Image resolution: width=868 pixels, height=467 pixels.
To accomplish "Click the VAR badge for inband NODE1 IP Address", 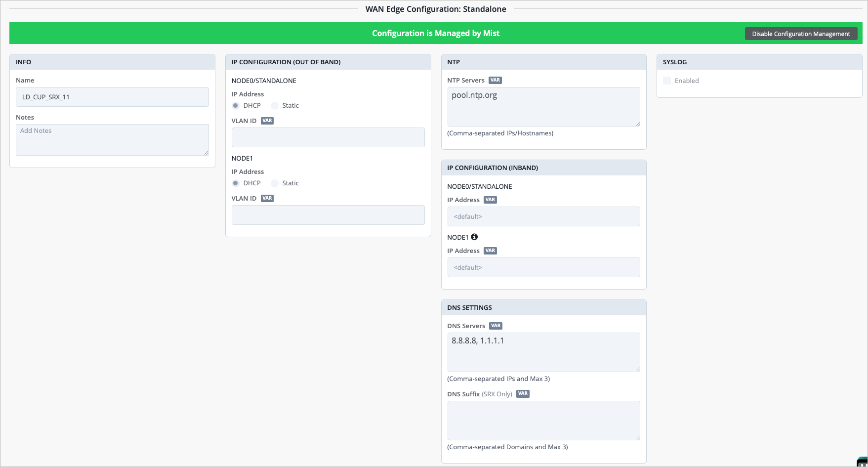I will pyautogui.click(x=490, y=251).
